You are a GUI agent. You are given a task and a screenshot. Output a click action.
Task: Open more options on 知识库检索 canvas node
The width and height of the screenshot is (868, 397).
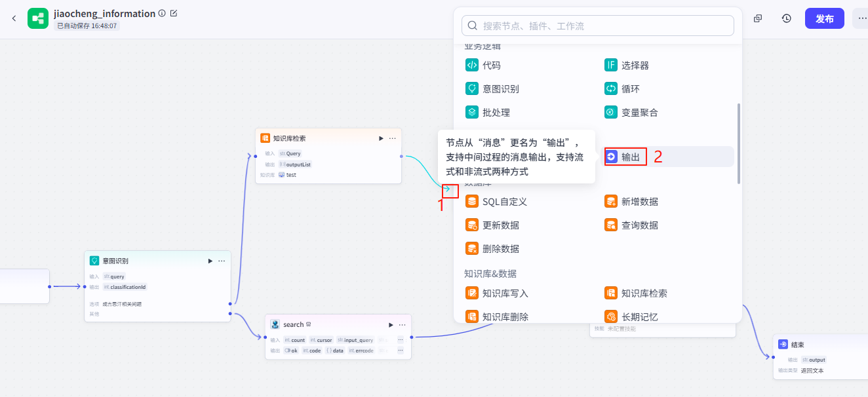coord(392,138)
